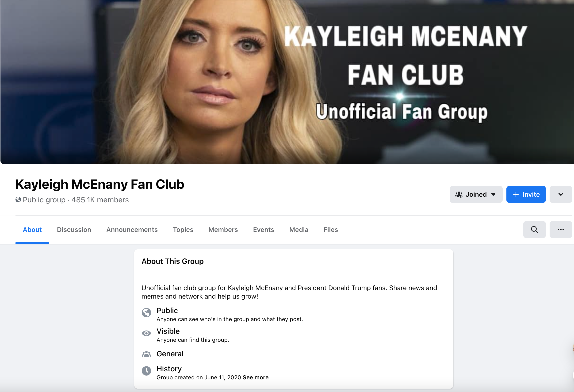Open the Members tab
Image resolution: width=574 pixels, height=392 pixels.
pos(223,230)
